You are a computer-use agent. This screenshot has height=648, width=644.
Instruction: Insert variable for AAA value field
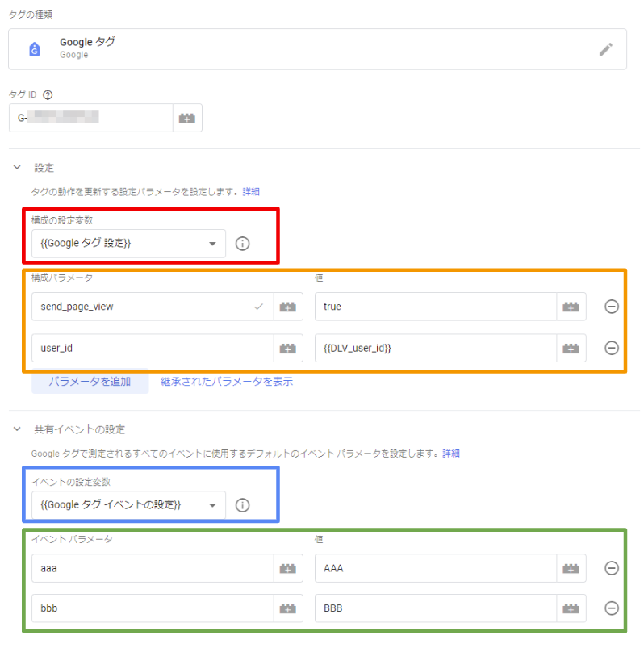tap(571, 568)
